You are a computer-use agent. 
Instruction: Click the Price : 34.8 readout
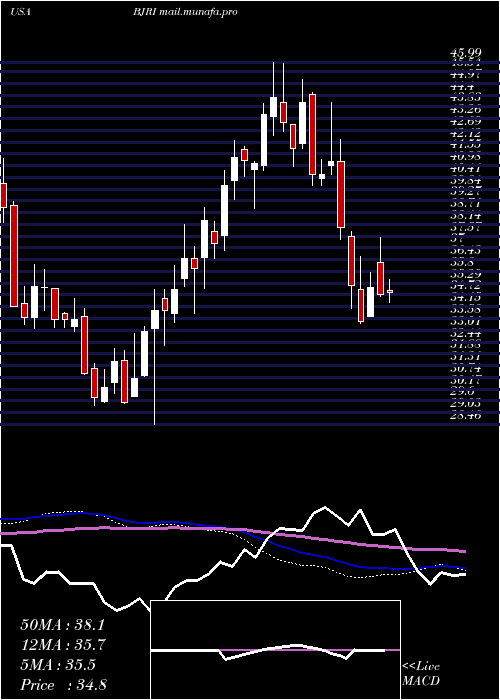click(63, 685)
